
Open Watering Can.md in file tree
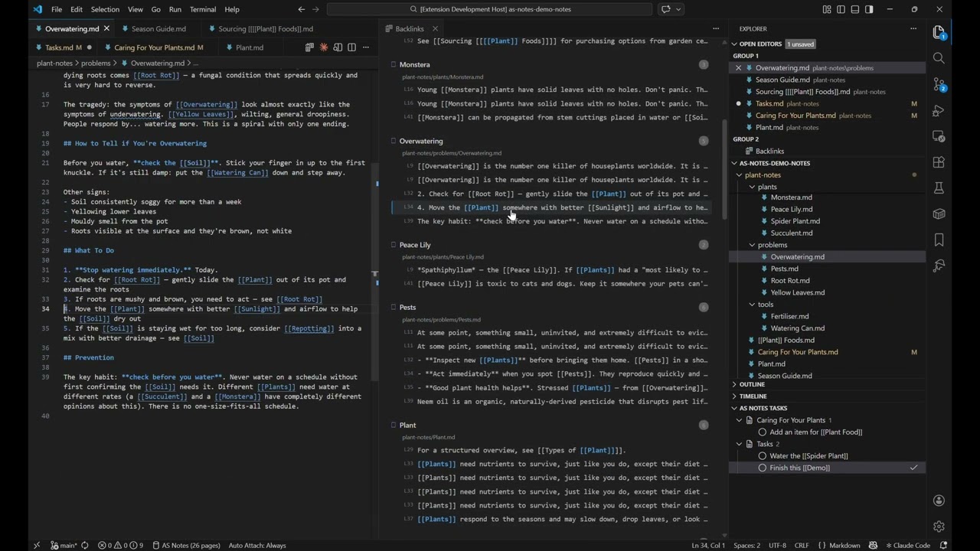[797, 328]
